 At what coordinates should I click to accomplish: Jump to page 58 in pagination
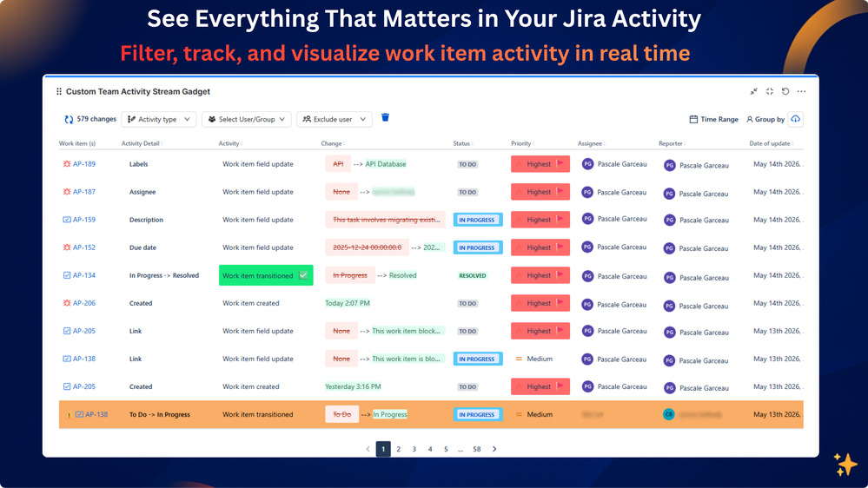(x=477, y=449)
